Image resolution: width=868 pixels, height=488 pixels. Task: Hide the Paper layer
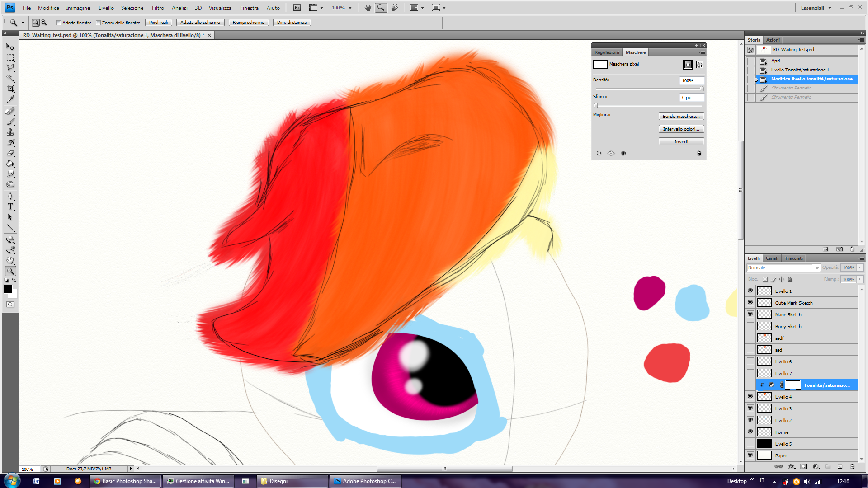pyautogui.click(x=750, y=455)
